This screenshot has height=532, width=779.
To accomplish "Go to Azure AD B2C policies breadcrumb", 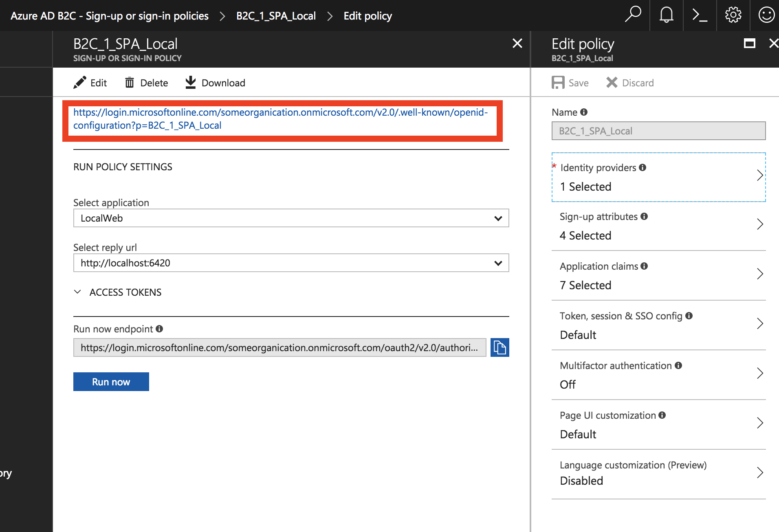I will tap(110, 16).
